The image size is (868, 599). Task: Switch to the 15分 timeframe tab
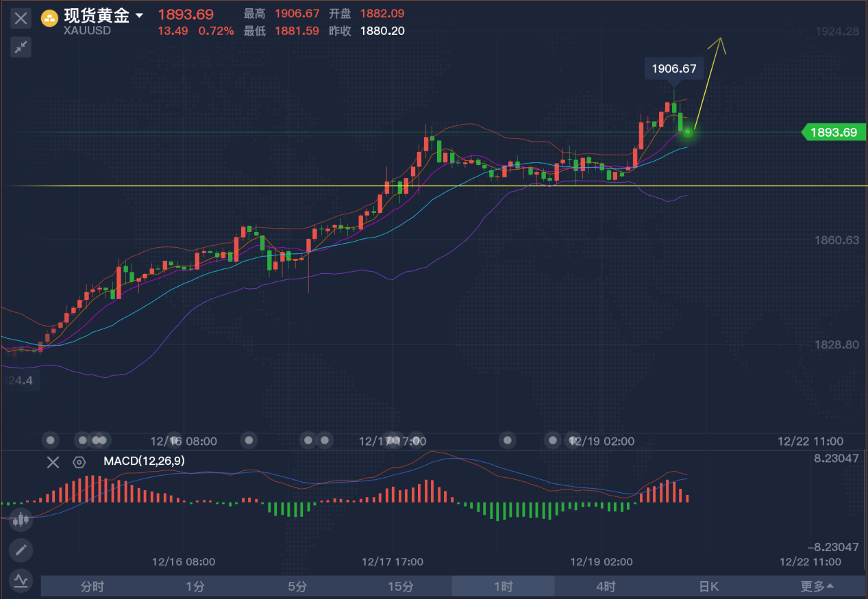(401, 587)
